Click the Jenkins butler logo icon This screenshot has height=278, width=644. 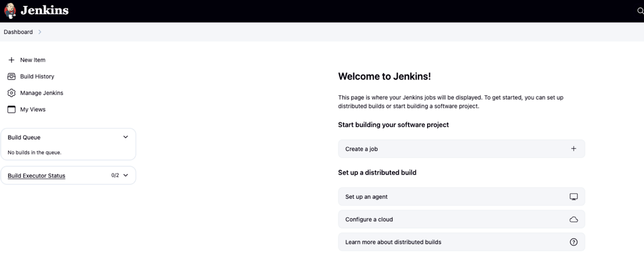[10, 11]
